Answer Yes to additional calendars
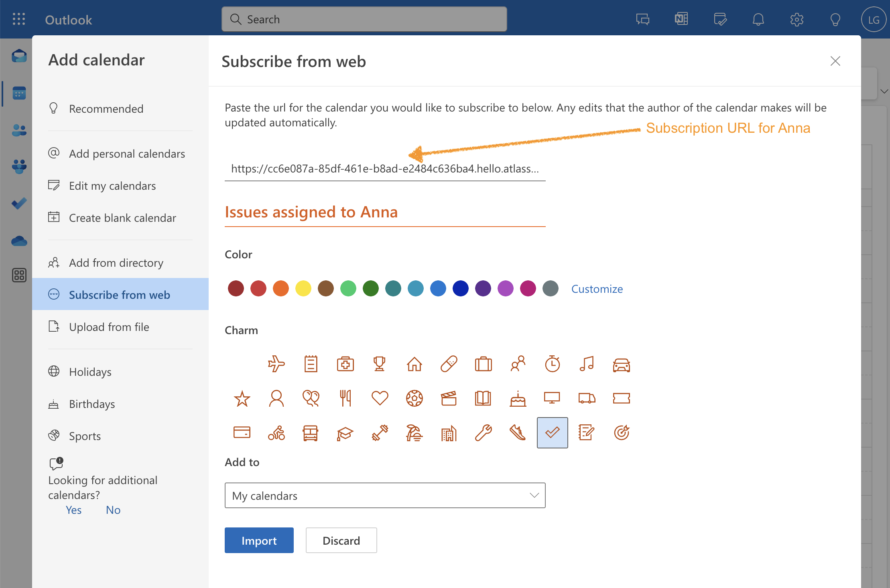 click(74, 510)
